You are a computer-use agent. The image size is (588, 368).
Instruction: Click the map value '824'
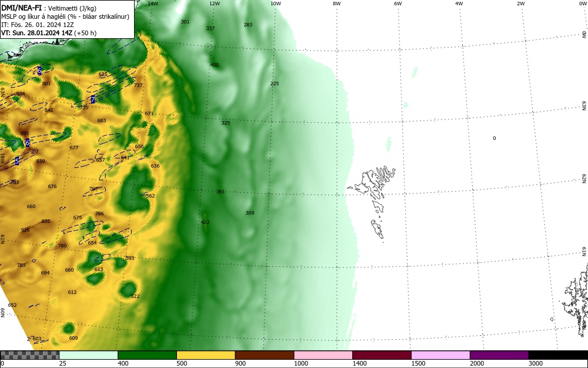click(21, 93)
